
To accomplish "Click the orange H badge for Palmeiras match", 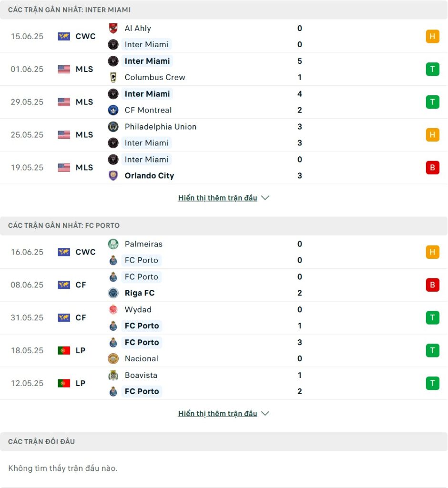I will coord(432,252).
